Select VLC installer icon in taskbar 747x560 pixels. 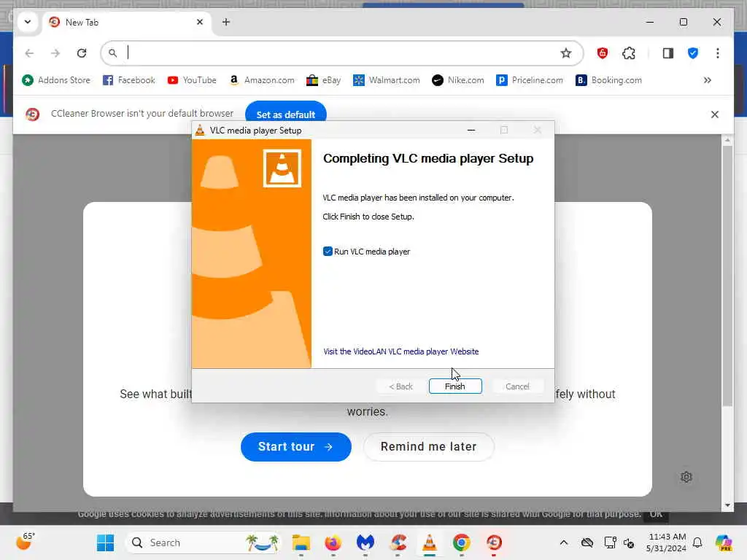click(429, 542)
